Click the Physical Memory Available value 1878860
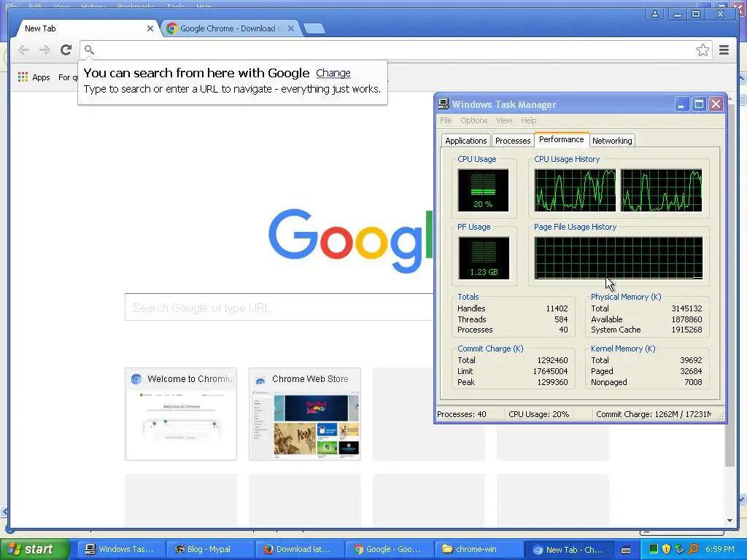This screenshot has height=560, width=747. 686,319
